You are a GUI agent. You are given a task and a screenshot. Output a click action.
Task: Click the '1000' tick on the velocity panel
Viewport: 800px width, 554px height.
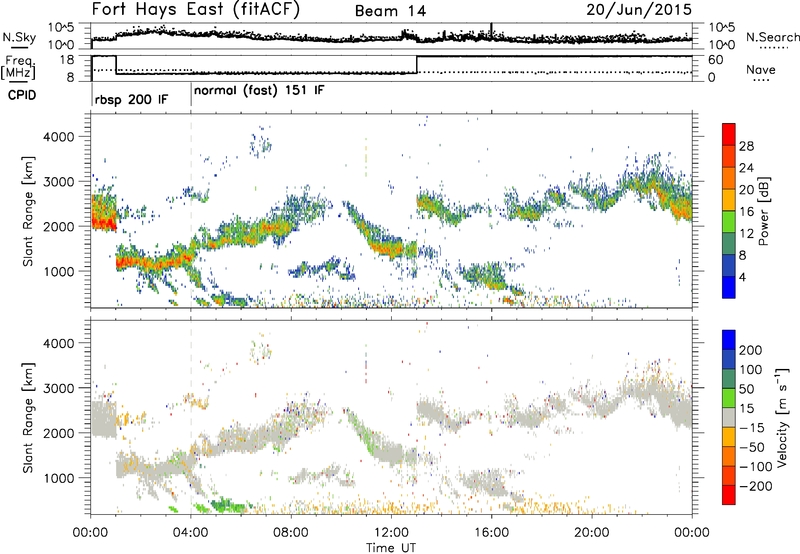pyautogui.click(x=58, y=478)
